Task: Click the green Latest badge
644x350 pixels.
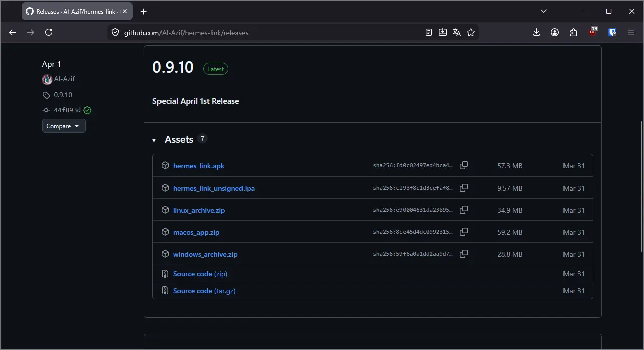Action: coord(216,69)
